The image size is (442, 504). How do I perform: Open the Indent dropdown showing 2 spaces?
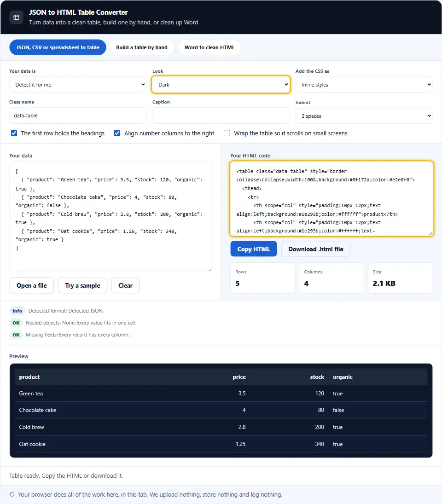pos(364,116)
